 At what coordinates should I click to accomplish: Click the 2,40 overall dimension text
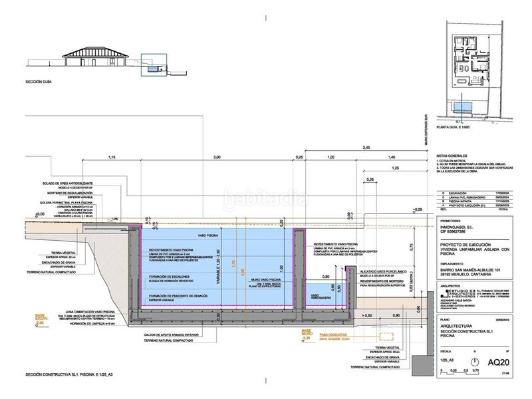click(x=367, y=148)
